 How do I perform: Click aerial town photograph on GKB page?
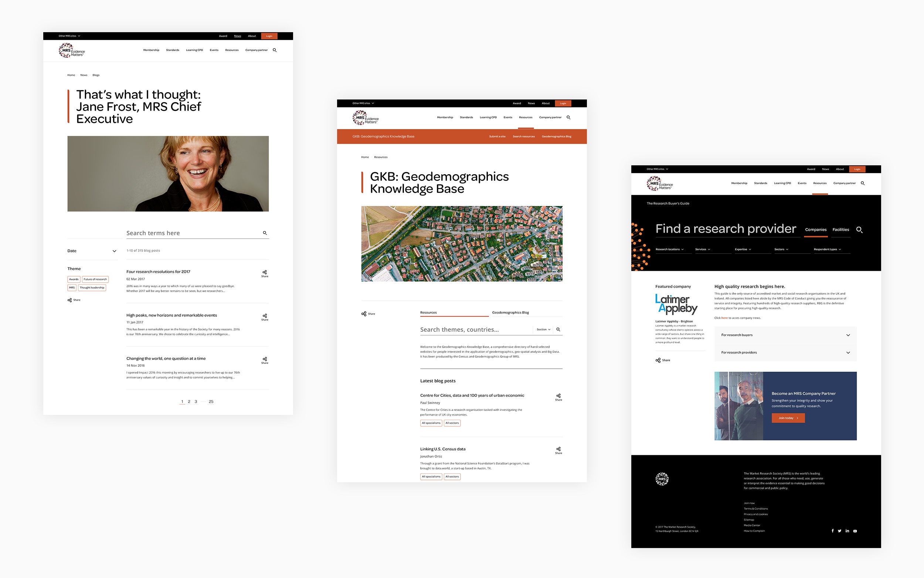461,244
